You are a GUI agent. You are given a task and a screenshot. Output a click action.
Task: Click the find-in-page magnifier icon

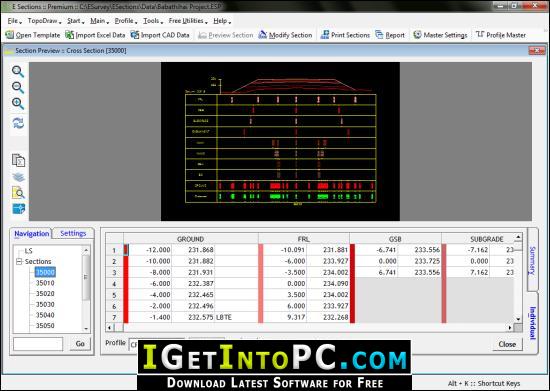coord(18,193)
